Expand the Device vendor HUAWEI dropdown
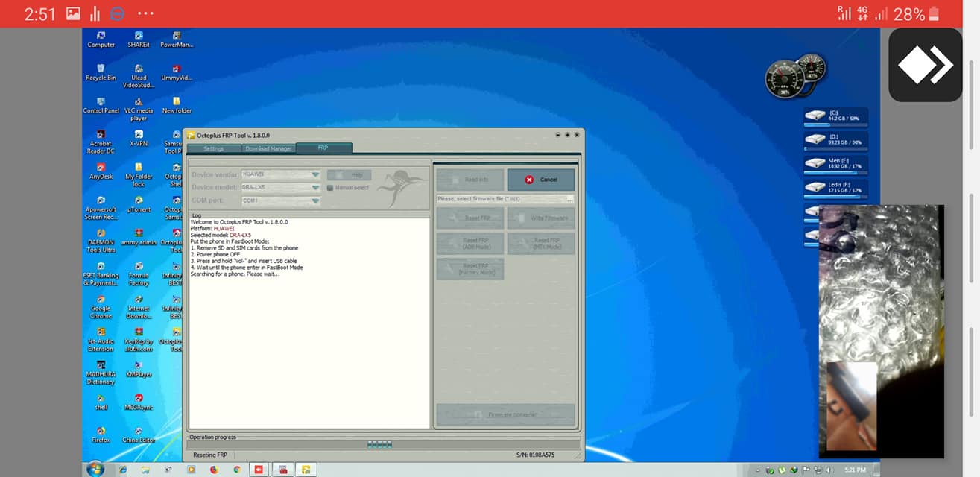980x477 pixels. pos(315,174)
